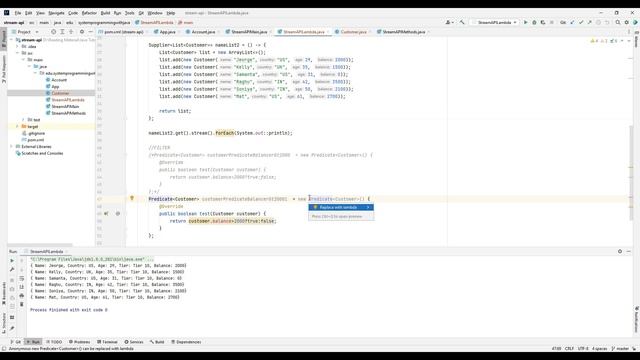Image resolution: width=640 pixels, height=360 pixels.
Task: Click the Build hammer icon in top toolbar
Action: [x=462, y=22]
